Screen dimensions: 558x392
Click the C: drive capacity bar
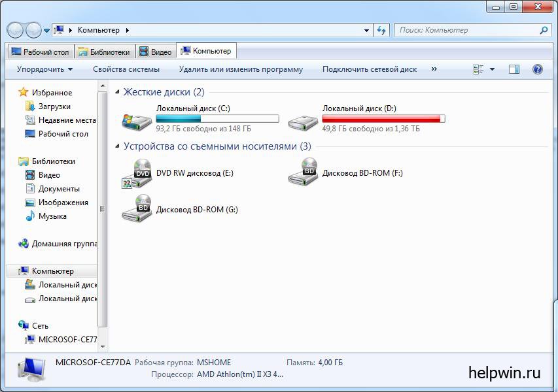click(217, 119)
